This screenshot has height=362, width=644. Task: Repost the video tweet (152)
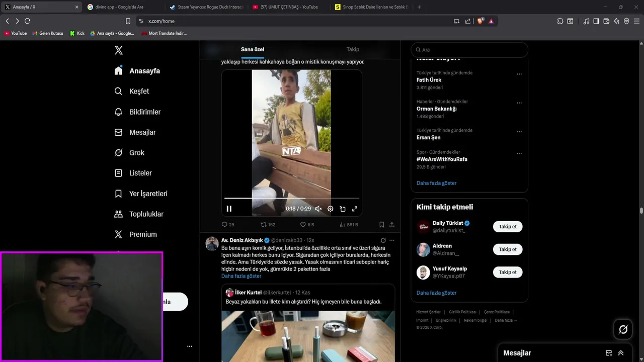tap(268, 225)
